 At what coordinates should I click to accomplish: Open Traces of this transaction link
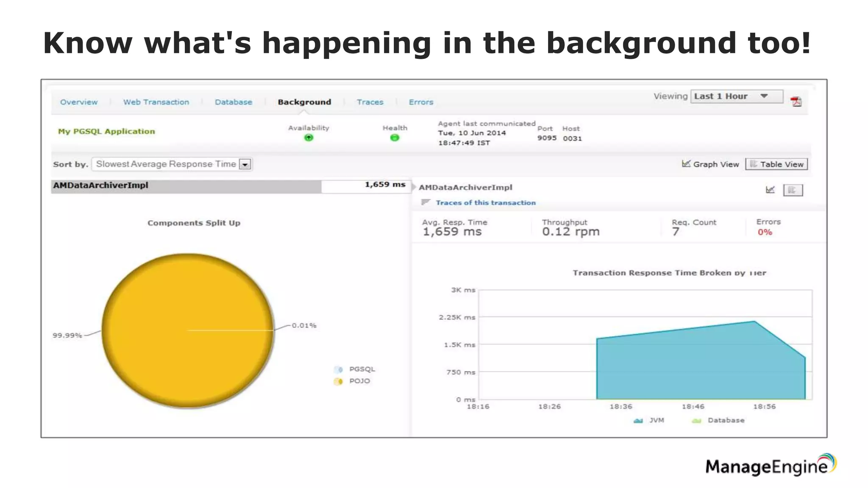[x=485, y=202]
